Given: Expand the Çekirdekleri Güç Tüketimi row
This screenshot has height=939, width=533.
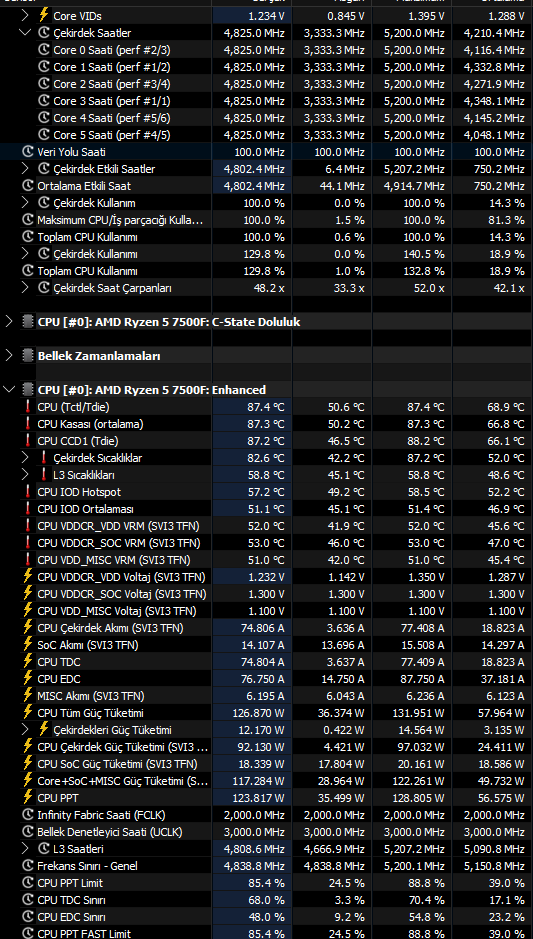Looking at the screenshot, I should (25, 730).
